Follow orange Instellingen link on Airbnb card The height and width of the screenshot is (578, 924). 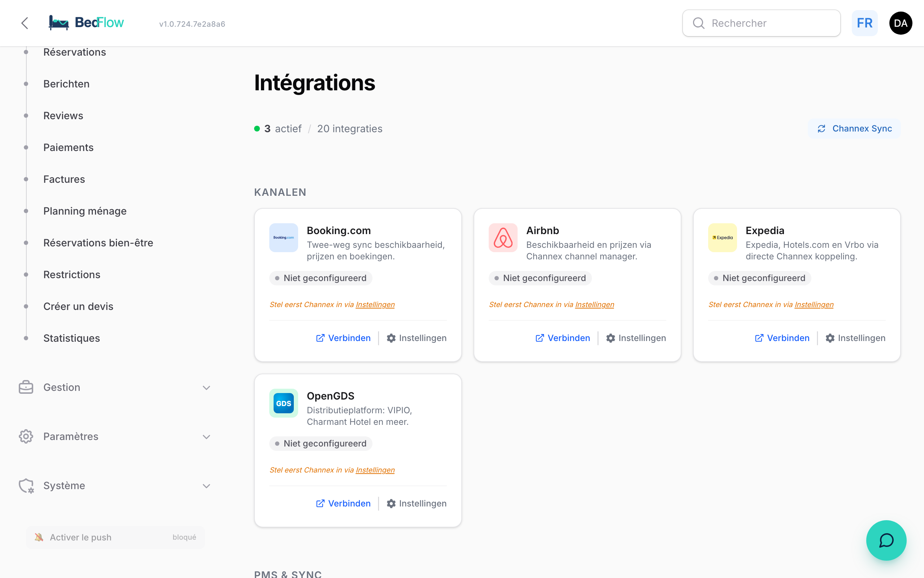coord(594,305)
